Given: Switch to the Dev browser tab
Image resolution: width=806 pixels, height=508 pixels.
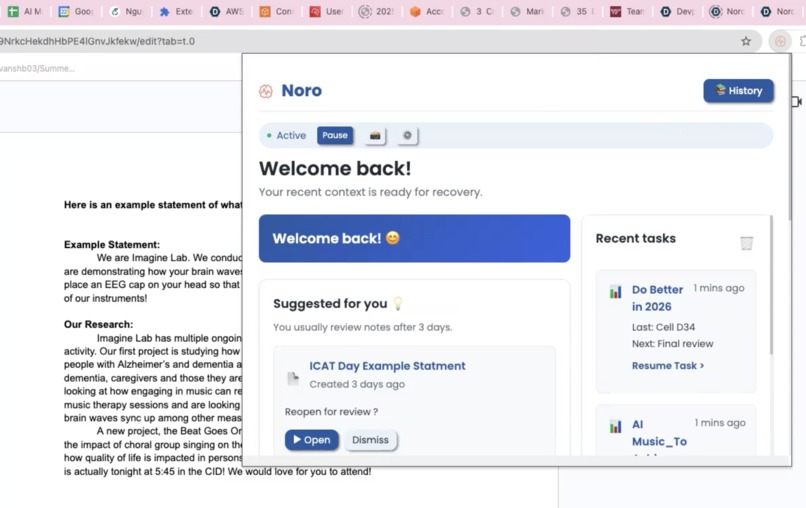Looking at the screenshot, I should coord(677,11).
